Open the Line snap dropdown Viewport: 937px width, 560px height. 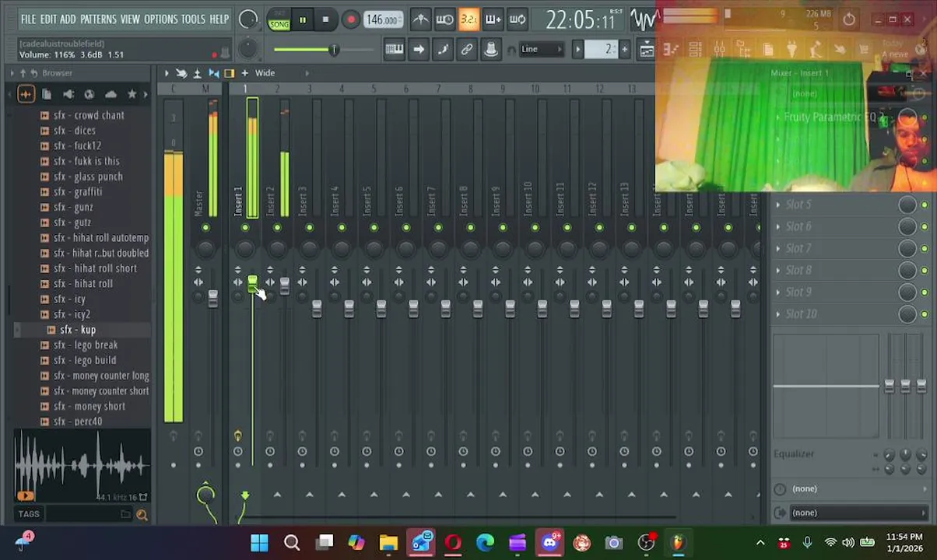click(540, 50)
